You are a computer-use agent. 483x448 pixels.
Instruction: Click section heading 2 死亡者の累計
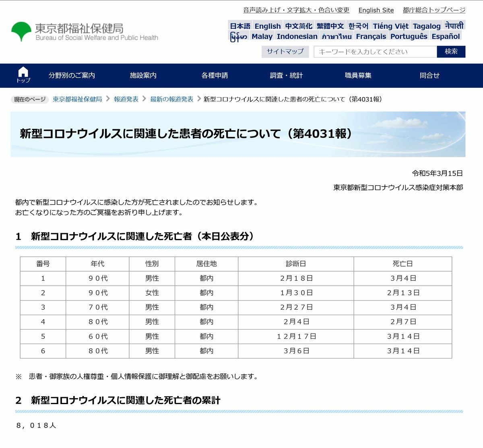tap(118, 400)
